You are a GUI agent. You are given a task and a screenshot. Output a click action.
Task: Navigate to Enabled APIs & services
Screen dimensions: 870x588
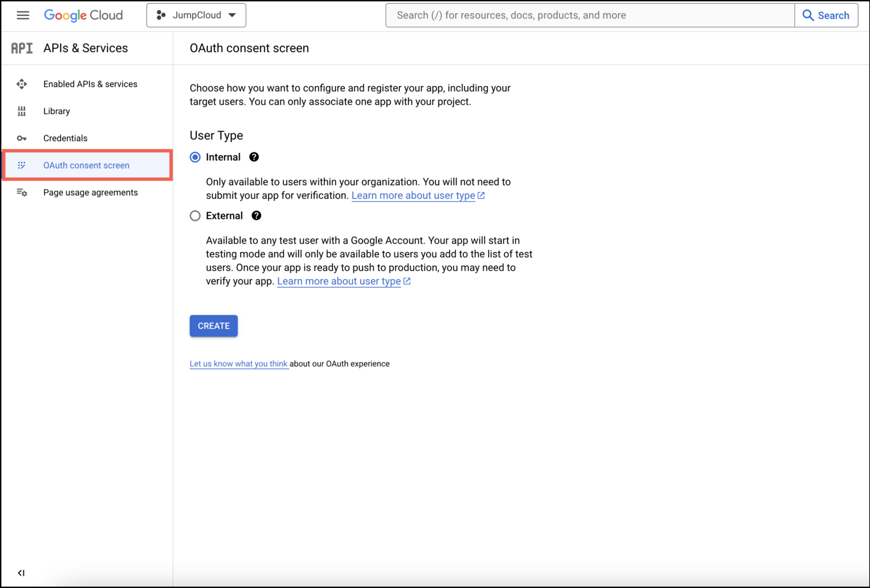tap(90, 84)
